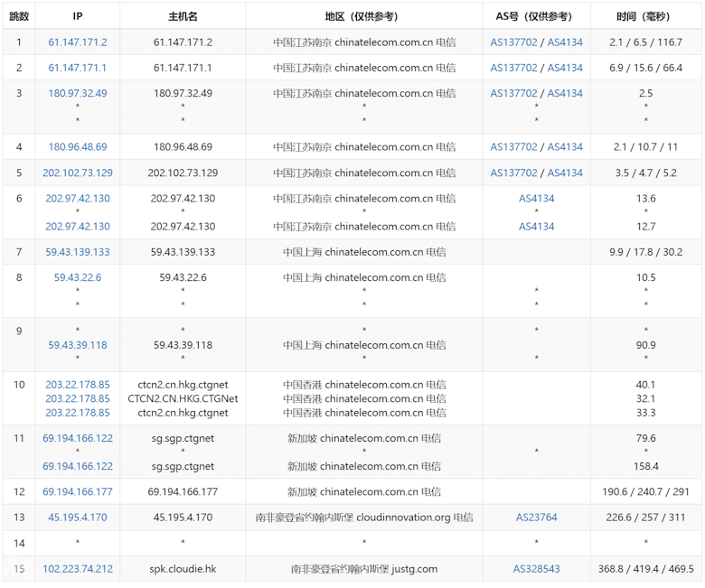Select the 2.5 time value in hop 3
The image size is (705, 588).
[x=645, y=93]
